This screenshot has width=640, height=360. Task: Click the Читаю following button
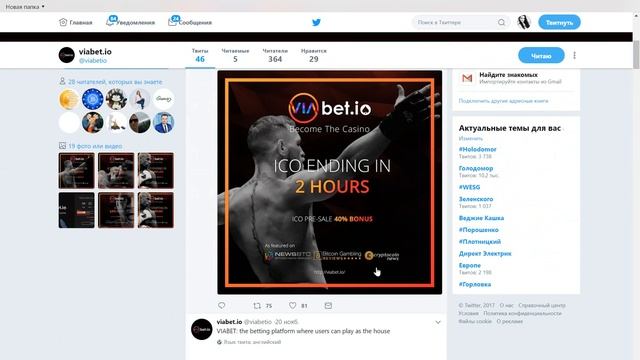pos(541,56)
